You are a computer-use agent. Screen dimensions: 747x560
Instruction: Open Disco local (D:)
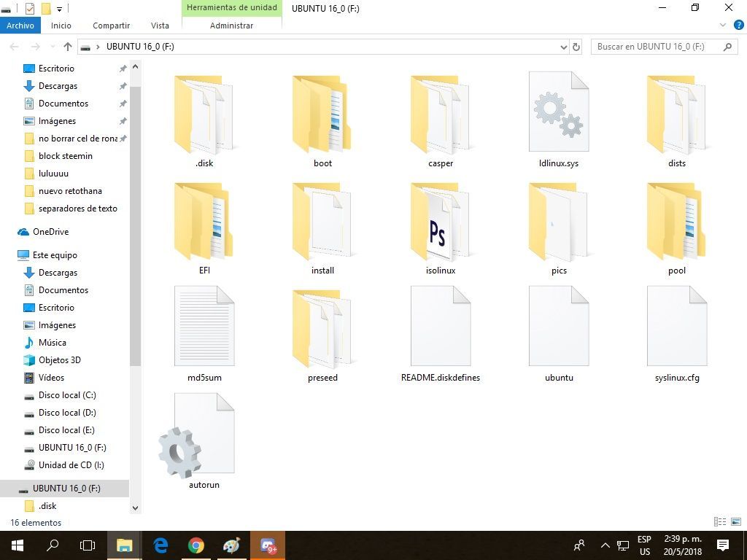tap(67, 413)
